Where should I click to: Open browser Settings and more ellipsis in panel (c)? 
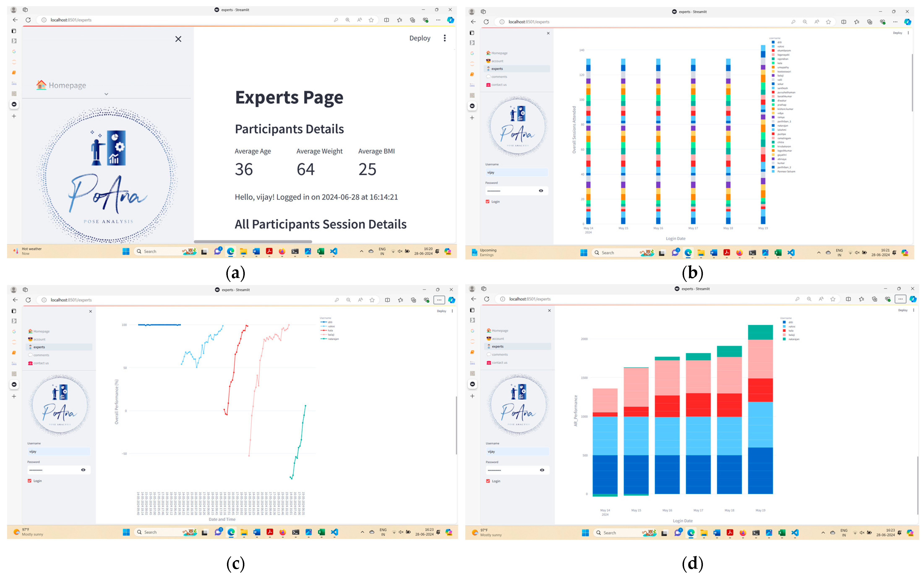439,300
